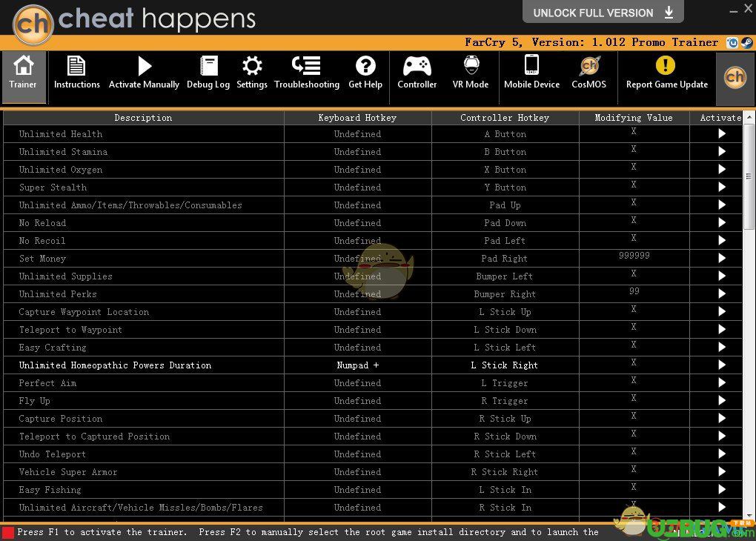Click the Description column header
756x541 pixels.
(x=143, y=118)
